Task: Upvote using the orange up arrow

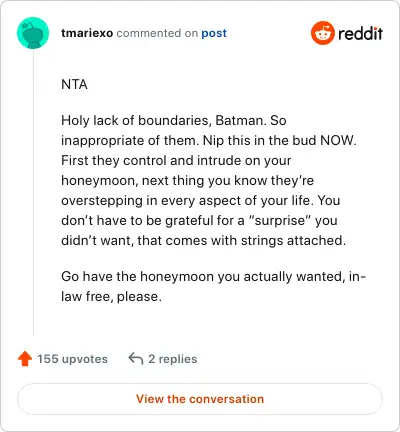Action: point(25,359)
